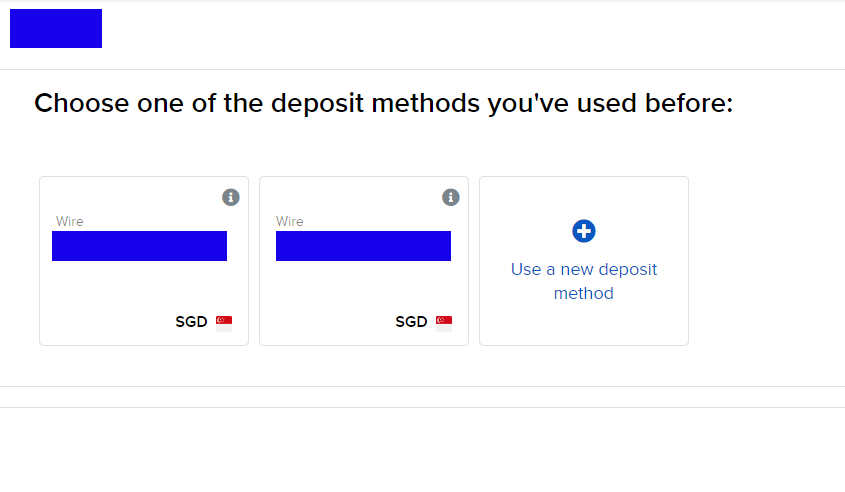The image size is (845, 492).
Task: Click redacted account name on second Wire card
Action: pos(363,246)
